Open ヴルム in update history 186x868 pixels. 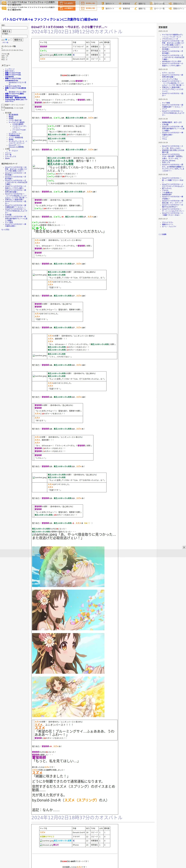[x=164, y=139]
